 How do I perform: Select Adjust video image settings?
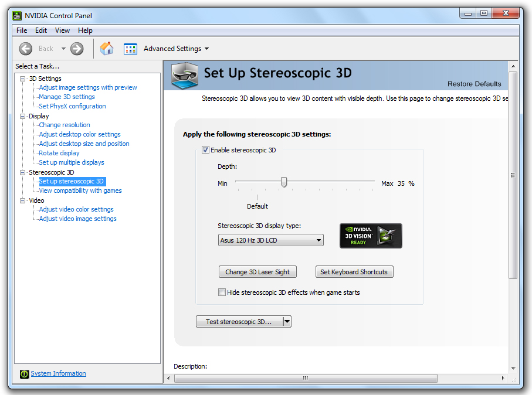pos(77,219)
